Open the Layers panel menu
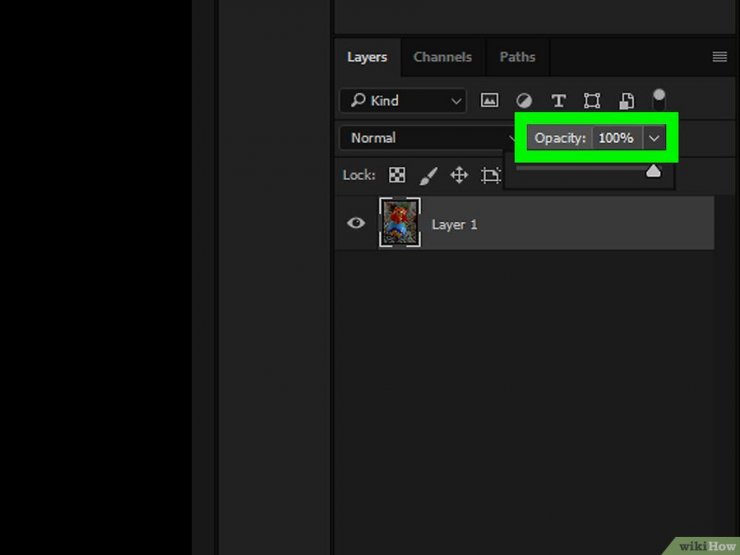Viewport: 740px width, 555px height. click(x=719, y=57)
